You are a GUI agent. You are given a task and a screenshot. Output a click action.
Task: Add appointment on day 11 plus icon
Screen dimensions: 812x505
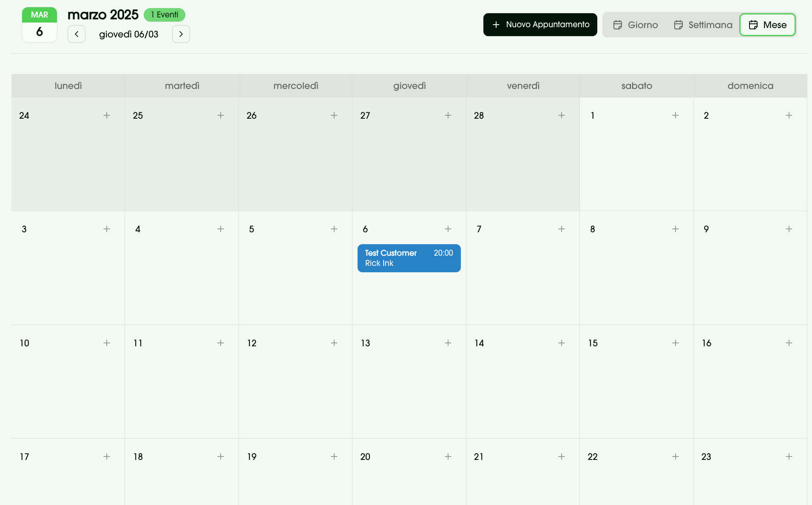pos(221,343)
